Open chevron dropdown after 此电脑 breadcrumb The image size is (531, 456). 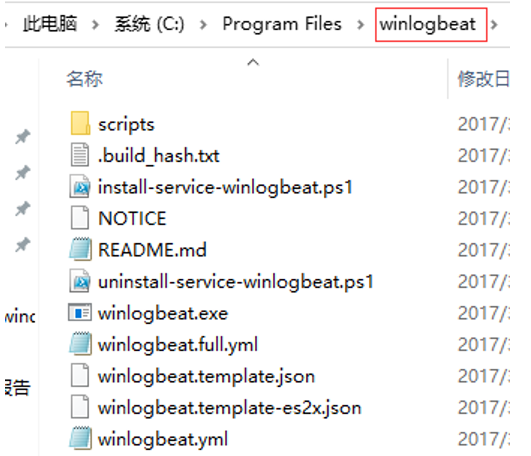click(x=95, y=25)
